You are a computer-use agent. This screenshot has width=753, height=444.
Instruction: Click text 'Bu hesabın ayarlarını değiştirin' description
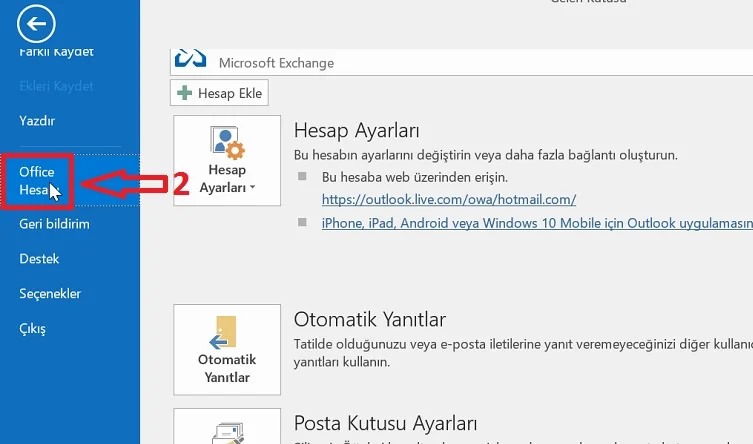486,155
